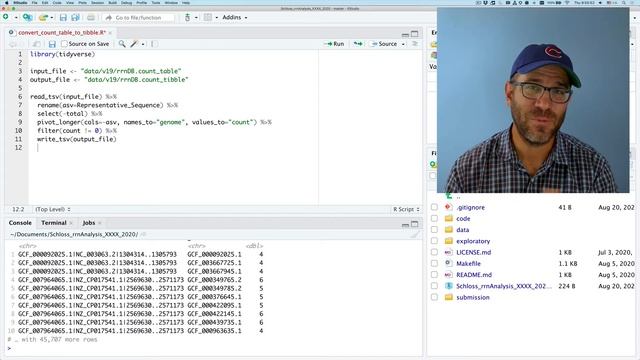Close the Jobs tab

pos(100,223)
